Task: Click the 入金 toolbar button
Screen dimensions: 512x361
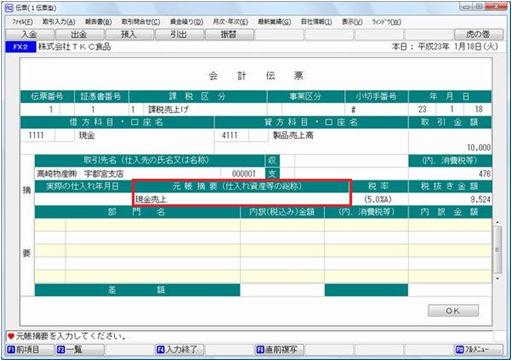Action: click(30, 34)
